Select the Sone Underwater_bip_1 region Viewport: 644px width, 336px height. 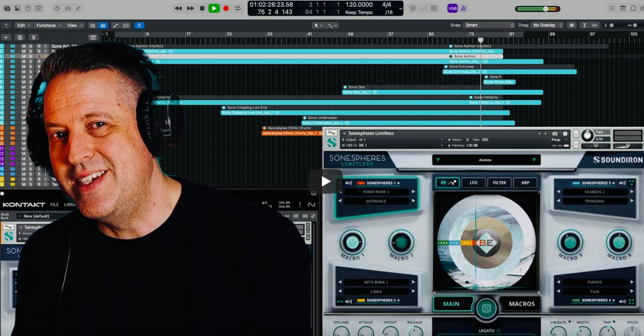[408, 123]
